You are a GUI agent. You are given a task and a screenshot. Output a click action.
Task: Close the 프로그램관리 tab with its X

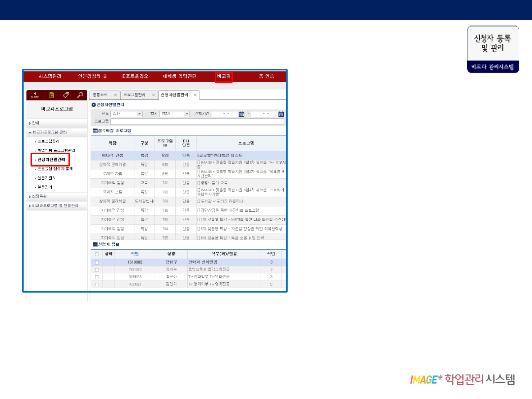153,95
